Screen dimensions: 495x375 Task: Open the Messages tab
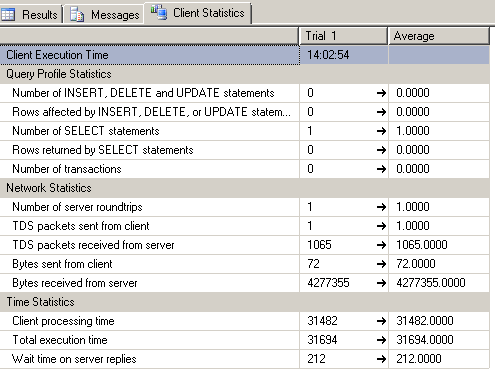pos(104,15)
